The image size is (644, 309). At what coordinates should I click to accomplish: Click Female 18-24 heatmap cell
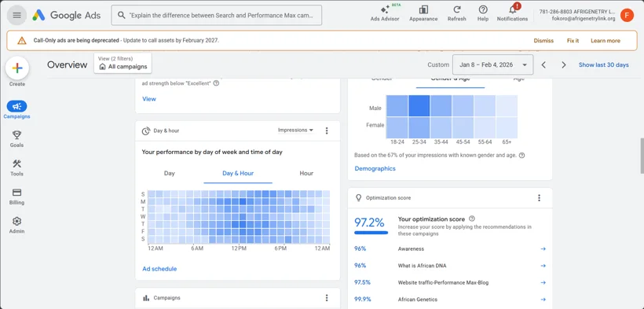397,127
